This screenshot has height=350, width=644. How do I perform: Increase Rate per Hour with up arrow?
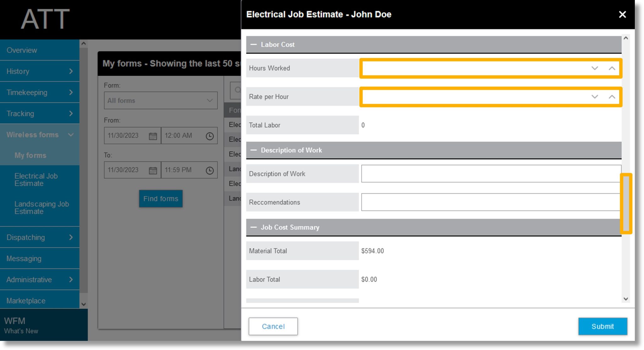(x=612, y=97)
